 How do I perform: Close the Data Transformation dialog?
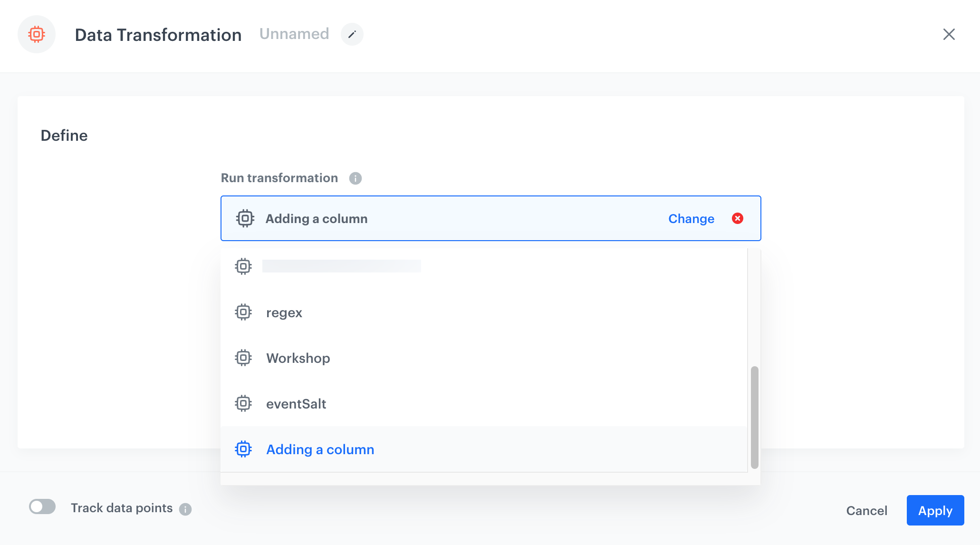click(949, 34)
